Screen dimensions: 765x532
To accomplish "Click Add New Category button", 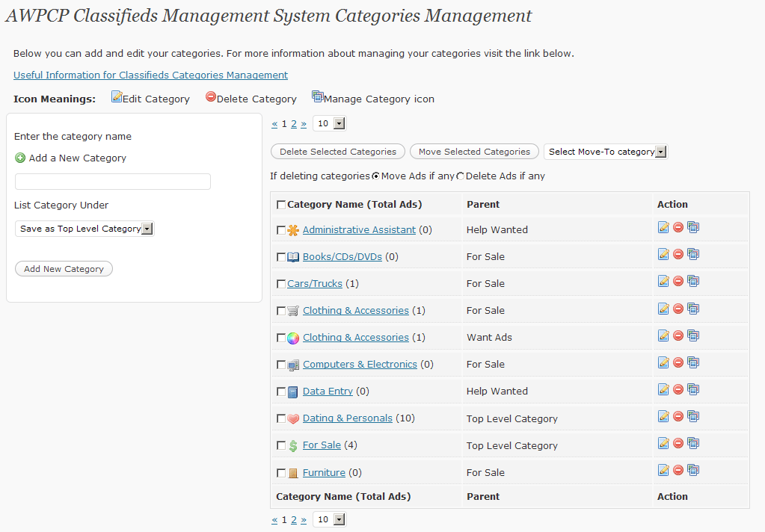I will click(64, 269).
